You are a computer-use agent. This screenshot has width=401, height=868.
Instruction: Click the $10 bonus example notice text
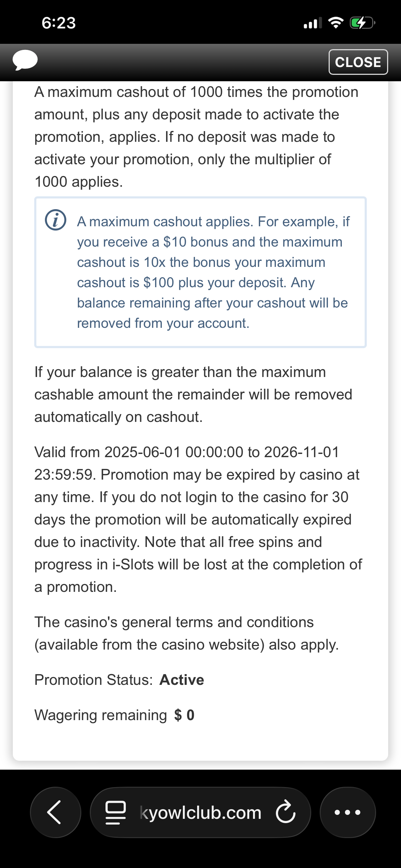point(213,272)
